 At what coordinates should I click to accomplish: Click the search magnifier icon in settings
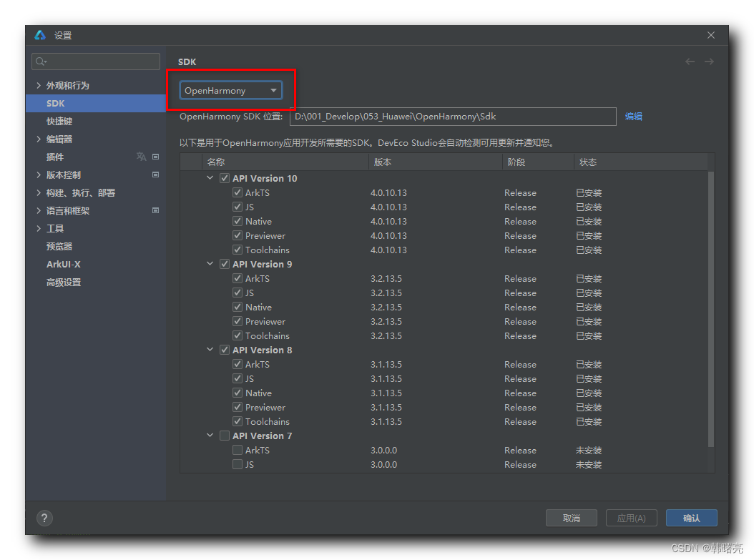click(x=41, y=62)
